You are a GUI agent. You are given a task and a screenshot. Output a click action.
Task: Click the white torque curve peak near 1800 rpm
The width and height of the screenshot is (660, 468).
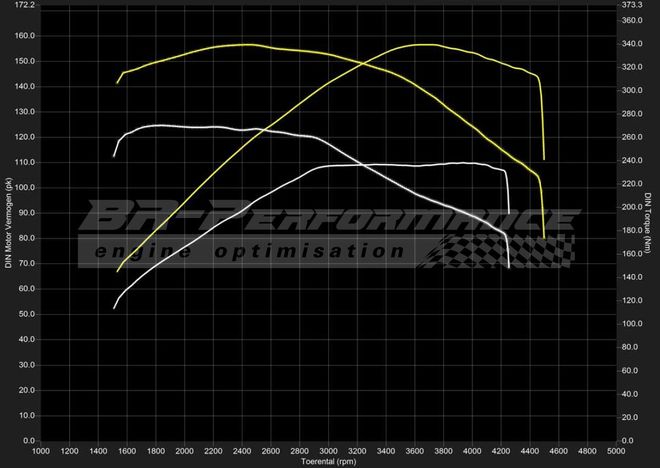pyautogui.click(x=157, y=125)
